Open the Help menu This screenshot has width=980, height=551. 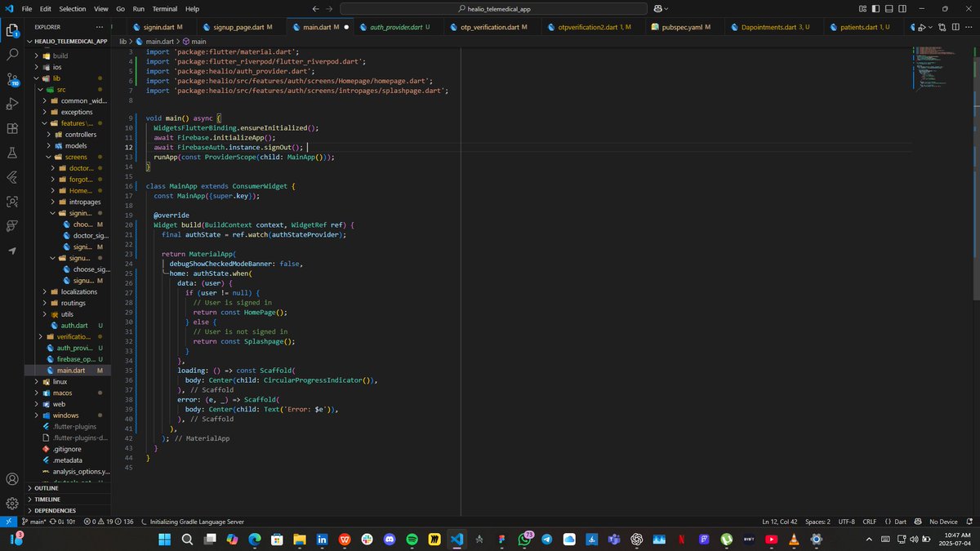[x=192, y=8]
